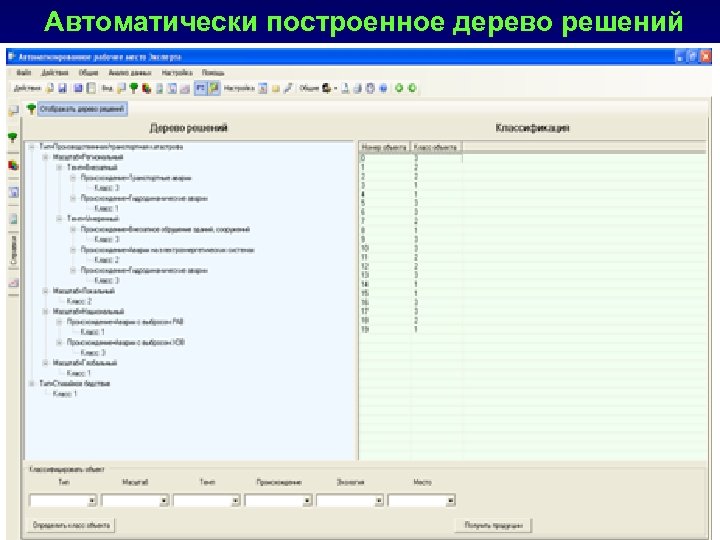Click the yellow folder icon in Настройка group
The height and width of the screenshot is (540, 720).
click(x=276, y=89)
